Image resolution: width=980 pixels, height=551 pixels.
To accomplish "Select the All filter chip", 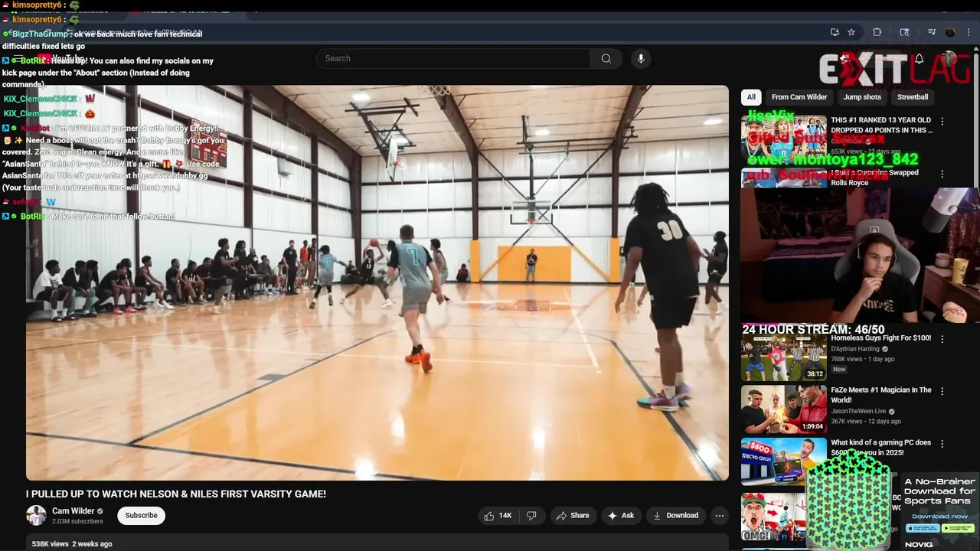I will tap(751, 97).
